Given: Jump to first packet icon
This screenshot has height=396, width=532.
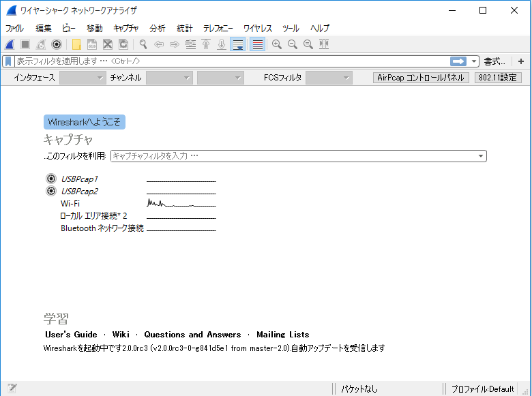Looking at the screenshot, I should tap(206, 44).
